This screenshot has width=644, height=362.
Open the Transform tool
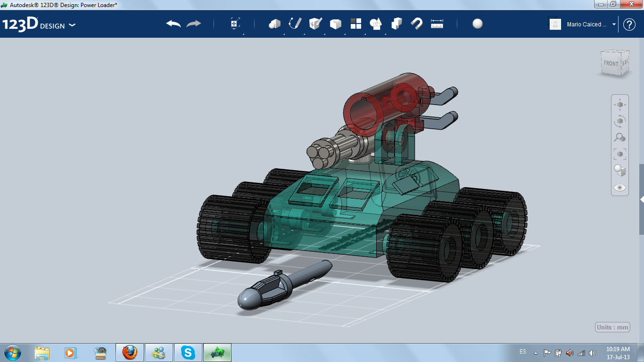235,24
